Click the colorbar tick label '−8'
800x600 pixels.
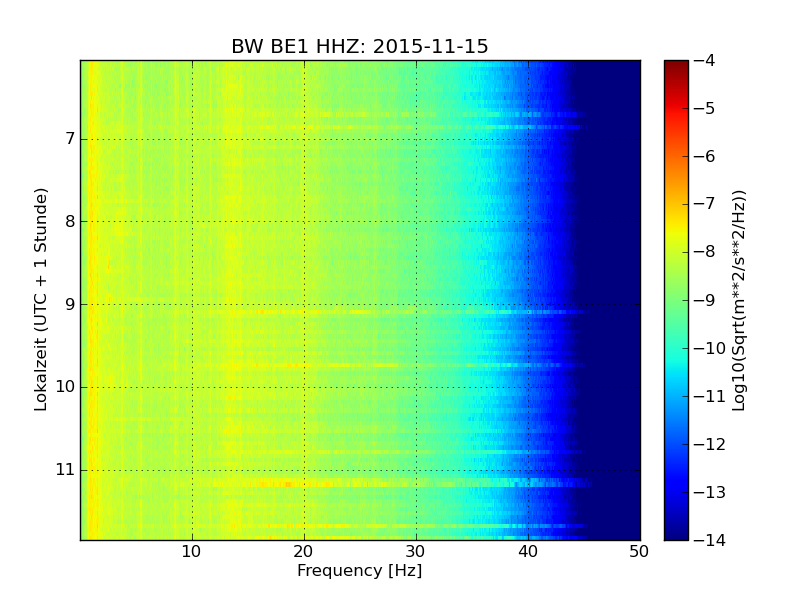(704, 252)
